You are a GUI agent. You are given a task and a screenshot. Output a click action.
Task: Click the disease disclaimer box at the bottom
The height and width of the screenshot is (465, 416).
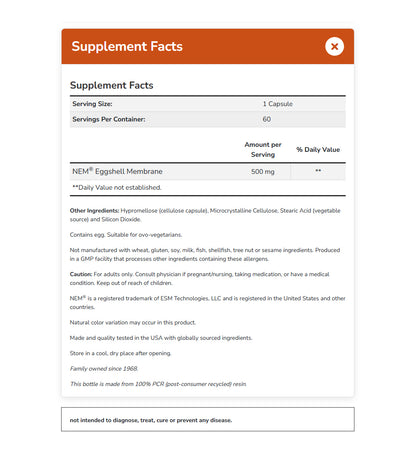pos(208,419)
